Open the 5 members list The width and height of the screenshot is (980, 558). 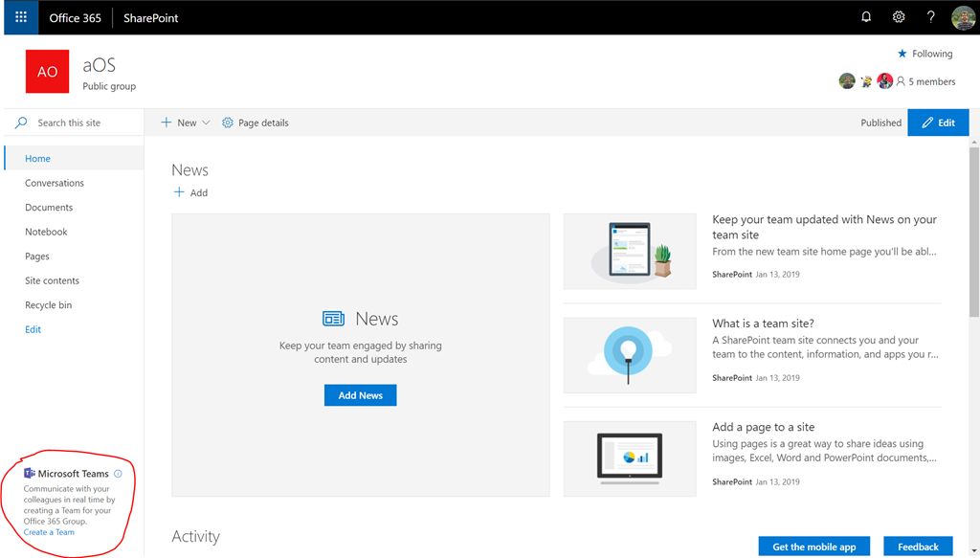[x=925, y=81]
